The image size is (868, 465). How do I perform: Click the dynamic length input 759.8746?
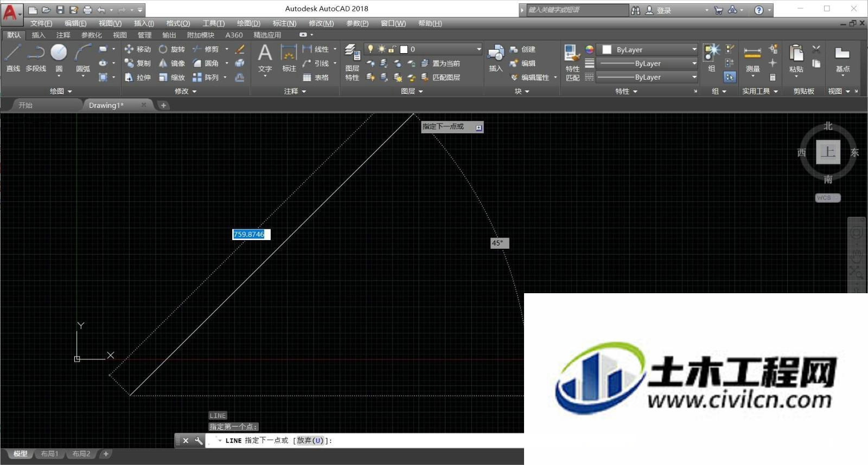(251, 234)
